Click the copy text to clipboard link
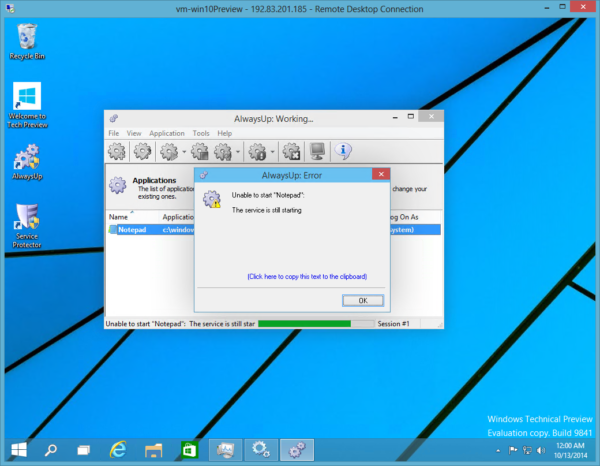Image resolution: width=600 pixels, height=466 pixels. [305, 276]
